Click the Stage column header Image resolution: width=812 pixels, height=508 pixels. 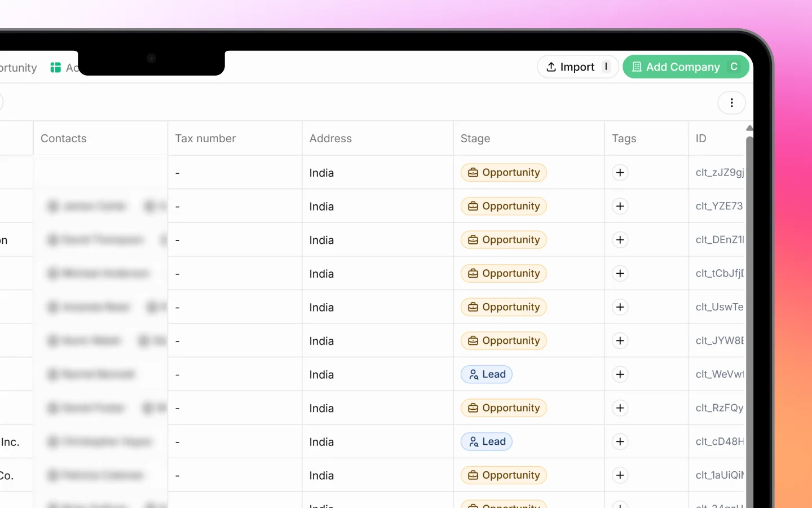(529, 138)
